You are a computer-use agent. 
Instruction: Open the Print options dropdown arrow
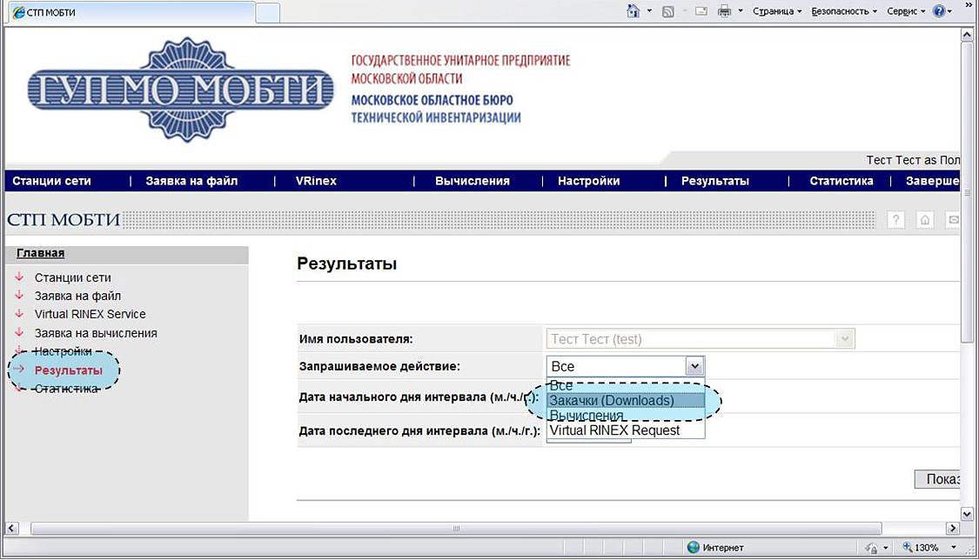pyautogui.click(x=741, y=11)
